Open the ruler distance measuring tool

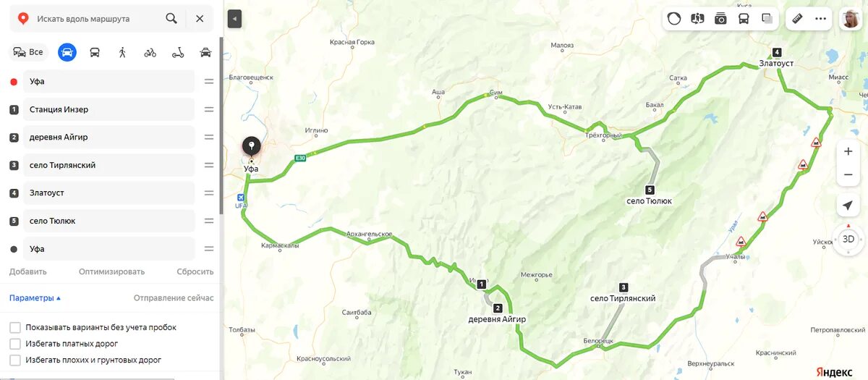coord(798,19)
